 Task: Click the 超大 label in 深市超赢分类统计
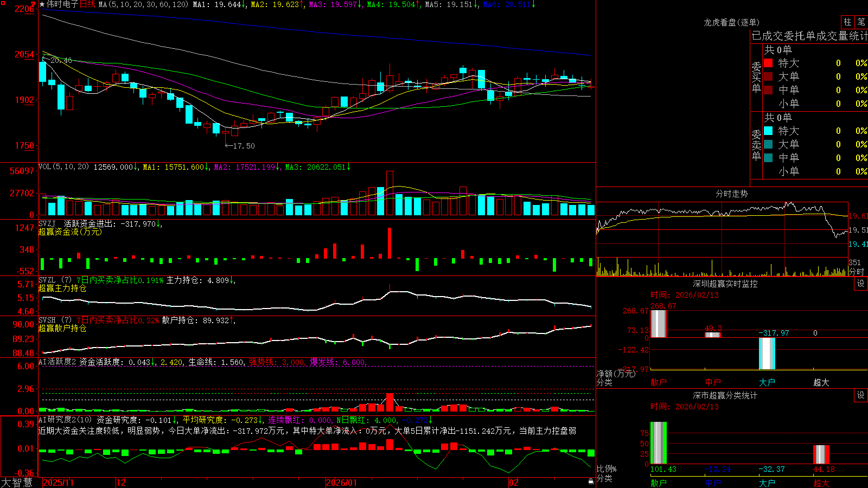(x=821, y=483)
